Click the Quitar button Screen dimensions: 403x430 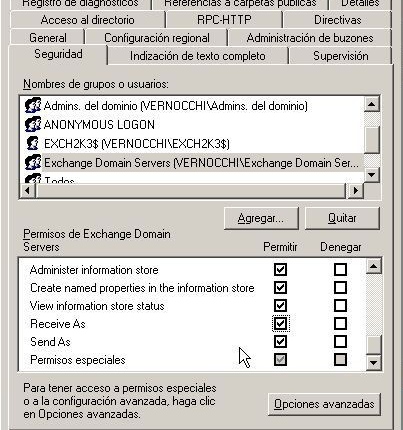click(342, 218)
